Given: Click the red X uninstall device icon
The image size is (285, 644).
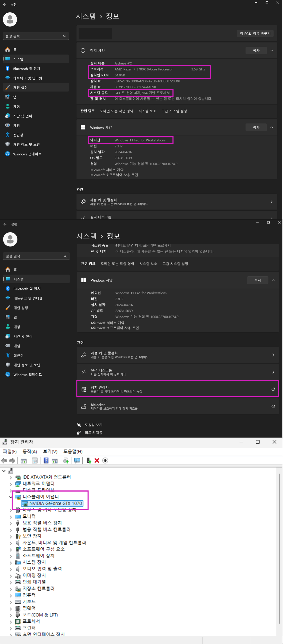Looking at the screenshot, I should click(x=97, y=461).
